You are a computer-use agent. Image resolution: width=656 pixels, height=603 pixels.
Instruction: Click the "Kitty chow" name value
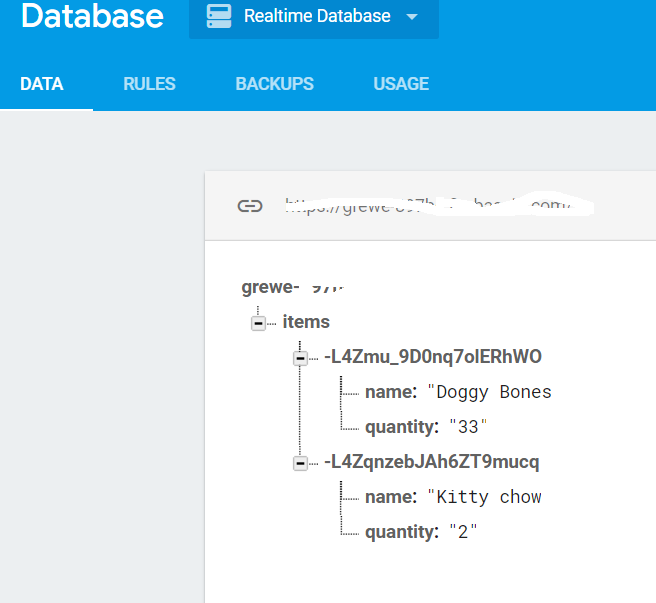click(484, 497)
